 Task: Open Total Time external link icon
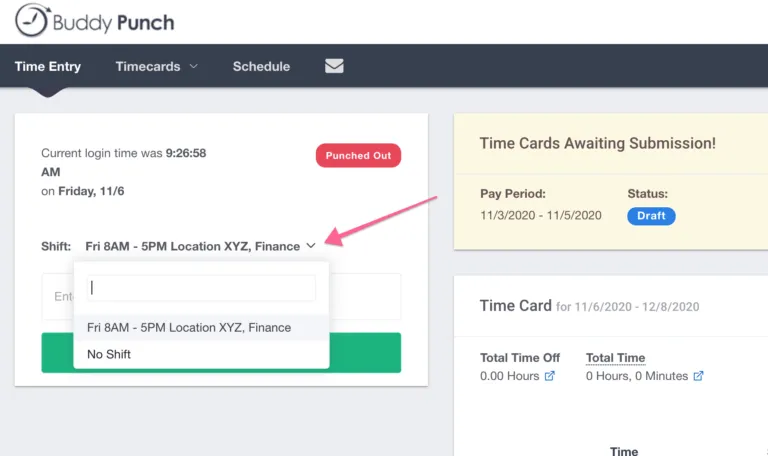pyautogui.click(x=698, y=376)
